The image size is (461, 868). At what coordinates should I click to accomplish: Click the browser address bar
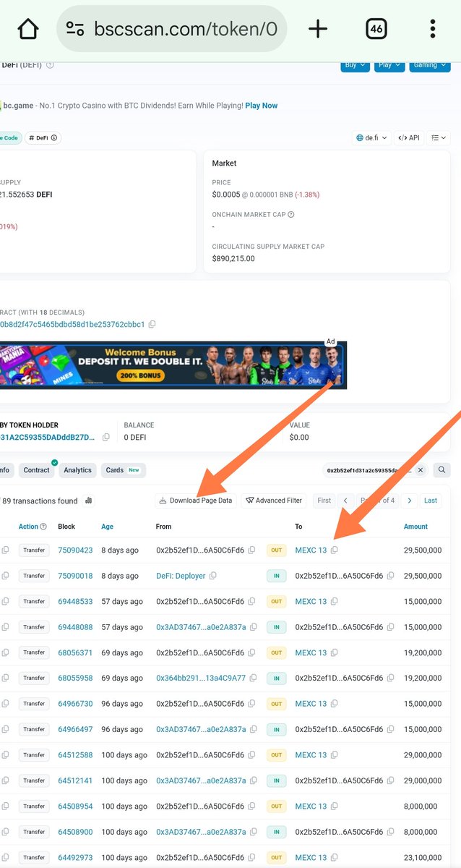click(172, 29)
